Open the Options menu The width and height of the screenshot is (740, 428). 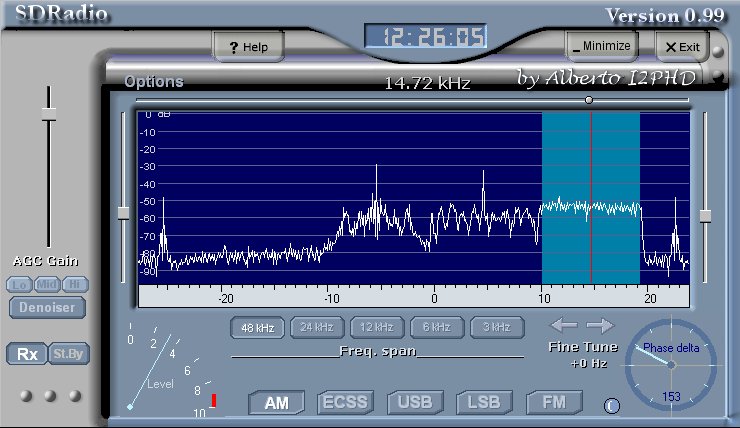154,82
